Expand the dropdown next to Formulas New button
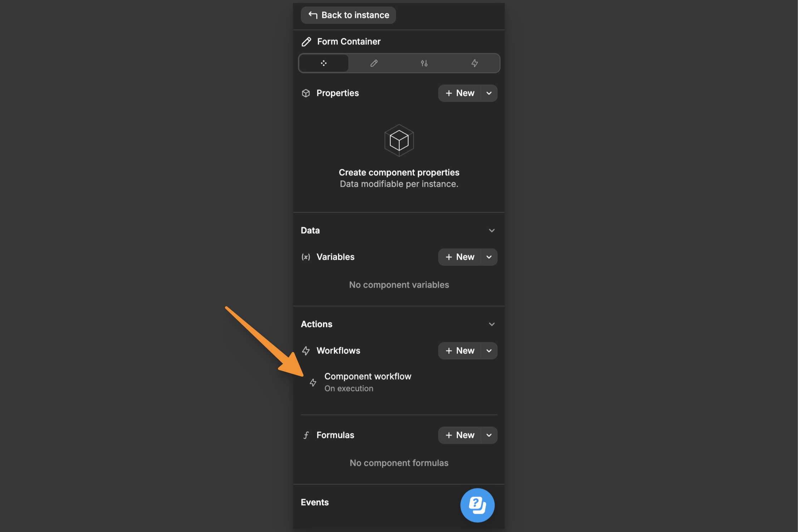798x532 pixels. [489, 435]
